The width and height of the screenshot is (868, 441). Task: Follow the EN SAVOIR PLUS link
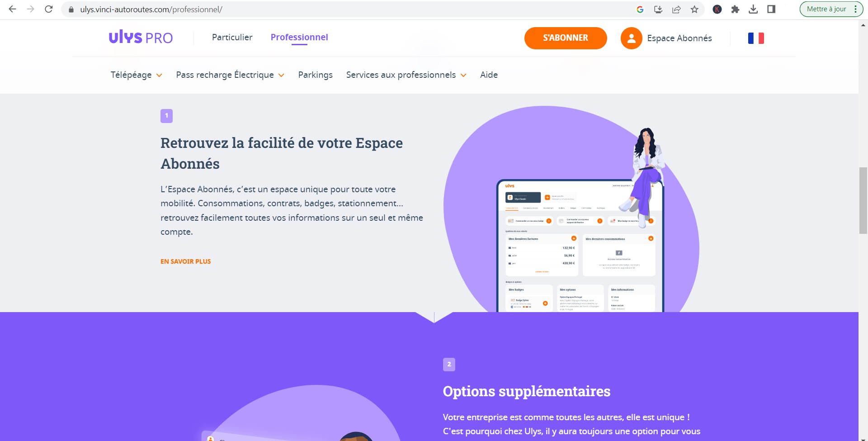pos(185,261)
